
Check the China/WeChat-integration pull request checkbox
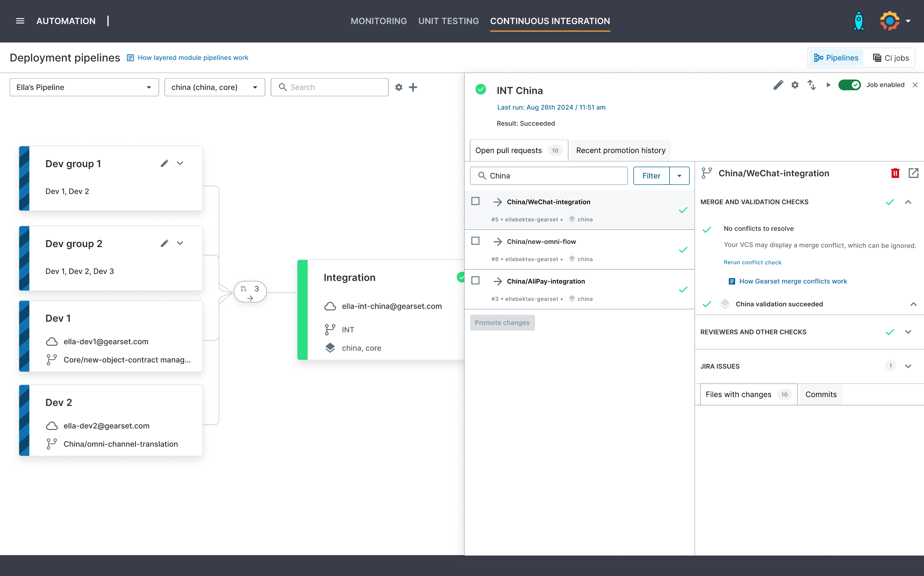pos(475,201)
